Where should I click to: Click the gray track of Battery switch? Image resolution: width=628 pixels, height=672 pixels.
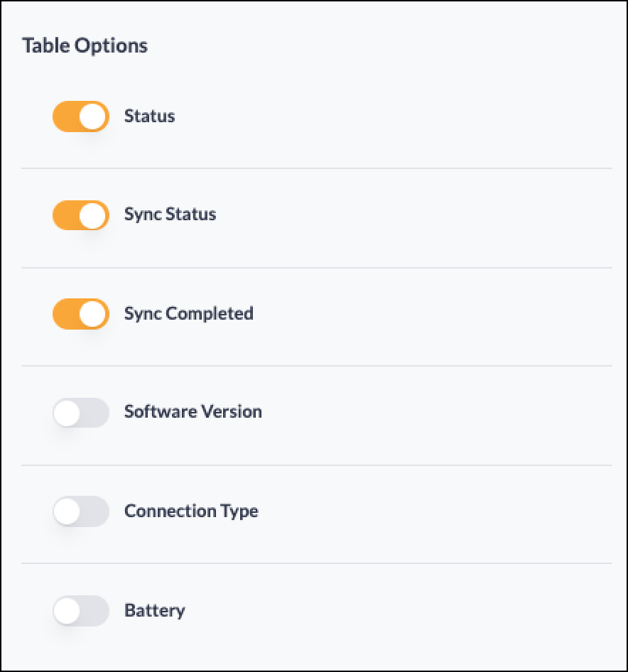95,611
